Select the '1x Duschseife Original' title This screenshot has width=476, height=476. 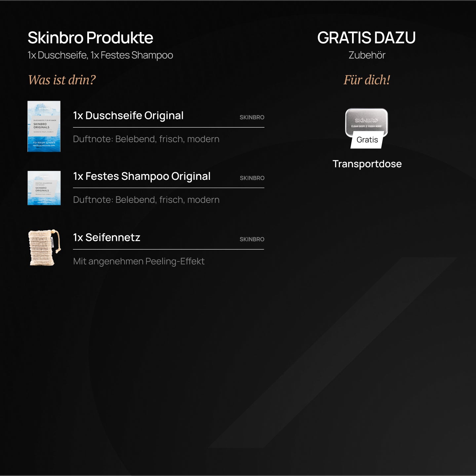pos(128,115)
